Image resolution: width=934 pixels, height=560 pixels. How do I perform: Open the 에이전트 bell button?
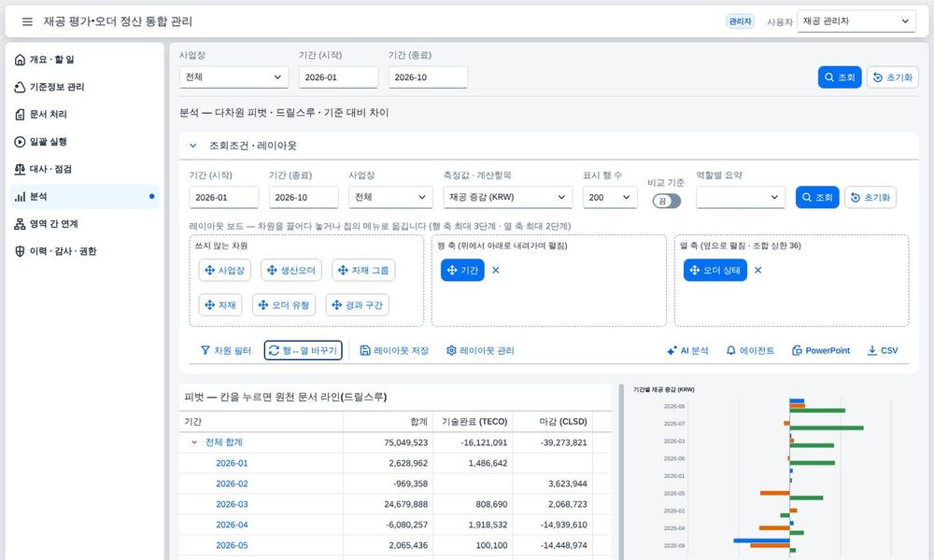[x=751, y=351]
